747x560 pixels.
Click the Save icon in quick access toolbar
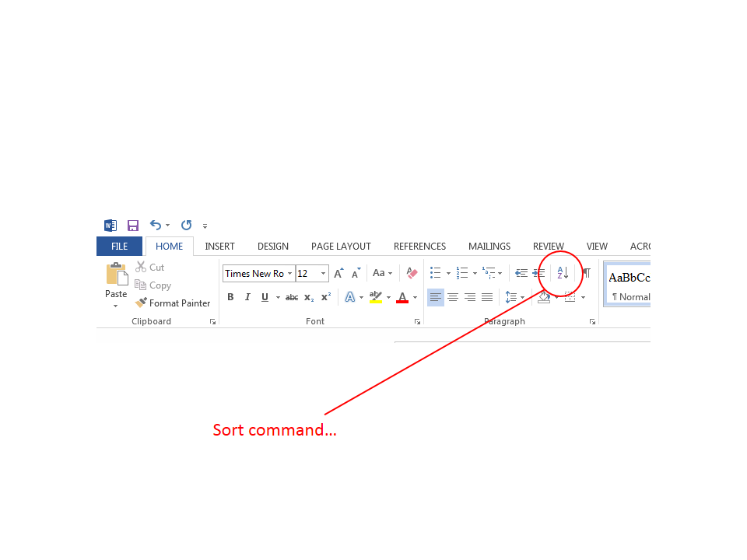(133, 226)
